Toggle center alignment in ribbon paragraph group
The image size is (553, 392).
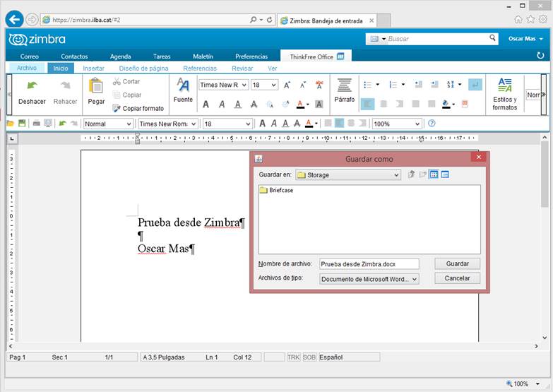pos(383,104)
